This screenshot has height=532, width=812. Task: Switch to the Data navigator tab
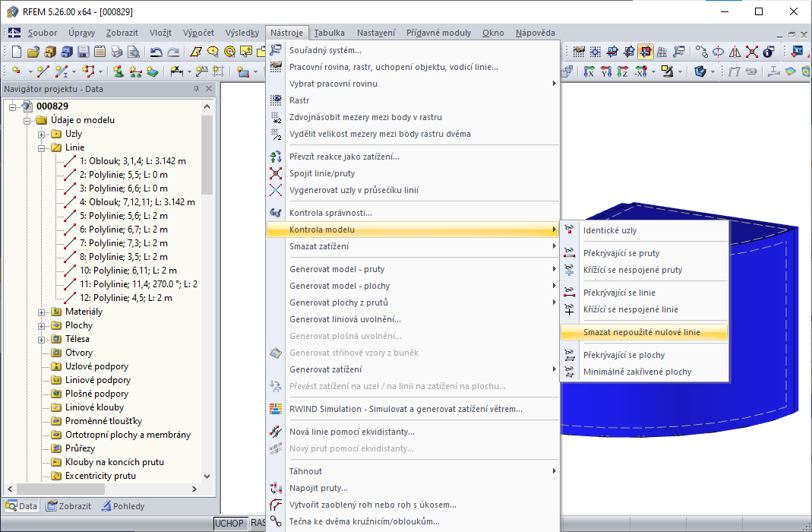tap(22, 506)
